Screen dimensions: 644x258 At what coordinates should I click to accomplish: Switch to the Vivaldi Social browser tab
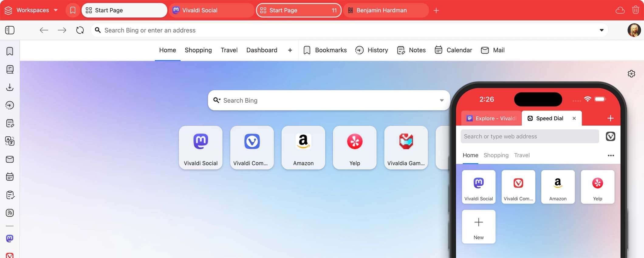[x=211, y=10]
